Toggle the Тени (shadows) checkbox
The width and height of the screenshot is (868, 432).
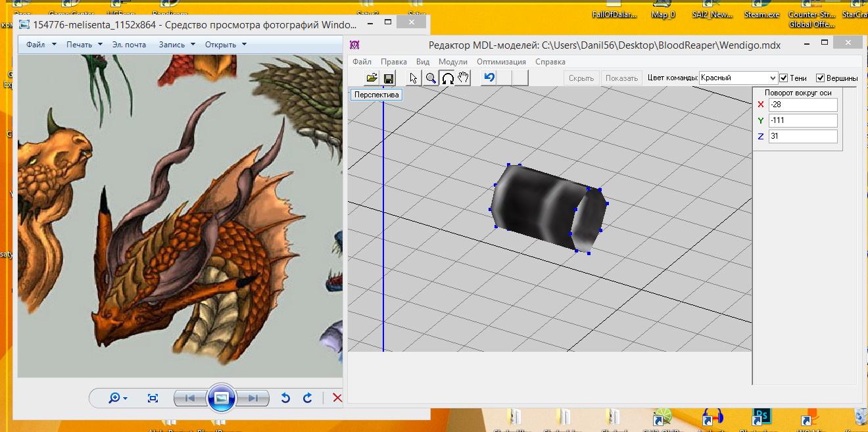[783, 78]
